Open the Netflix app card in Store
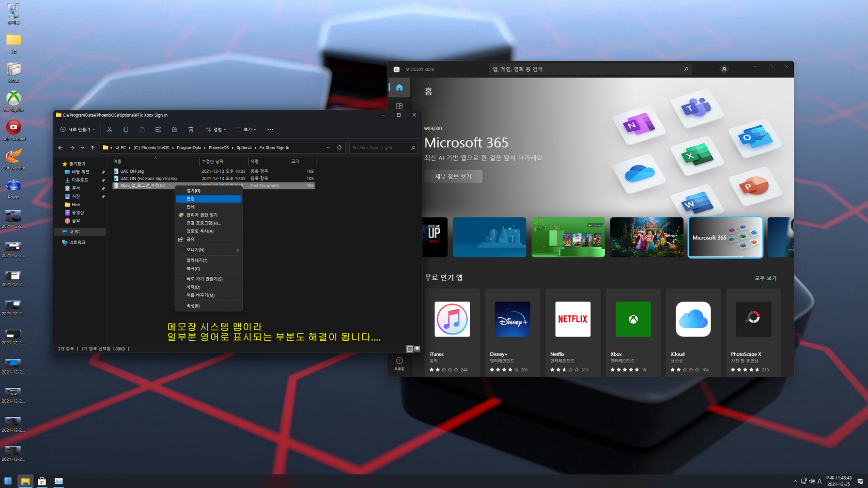The width and height of the screenshot is (868, 488). tap(573, 332)
